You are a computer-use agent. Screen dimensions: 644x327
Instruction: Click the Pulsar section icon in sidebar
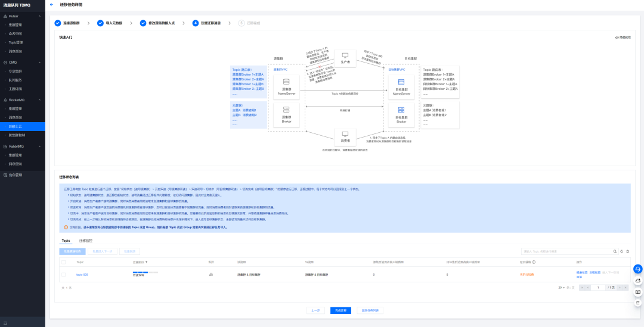pos(5,16)
